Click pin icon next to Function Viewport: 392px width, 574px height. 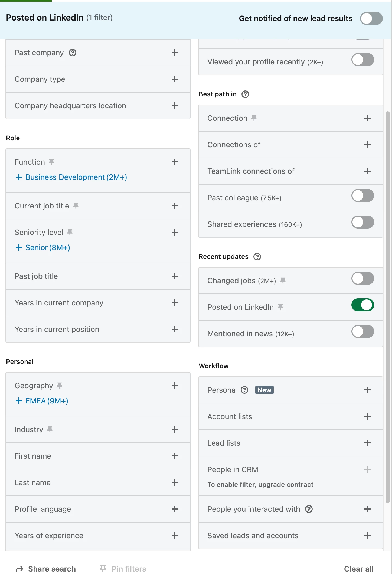point(51,162)
